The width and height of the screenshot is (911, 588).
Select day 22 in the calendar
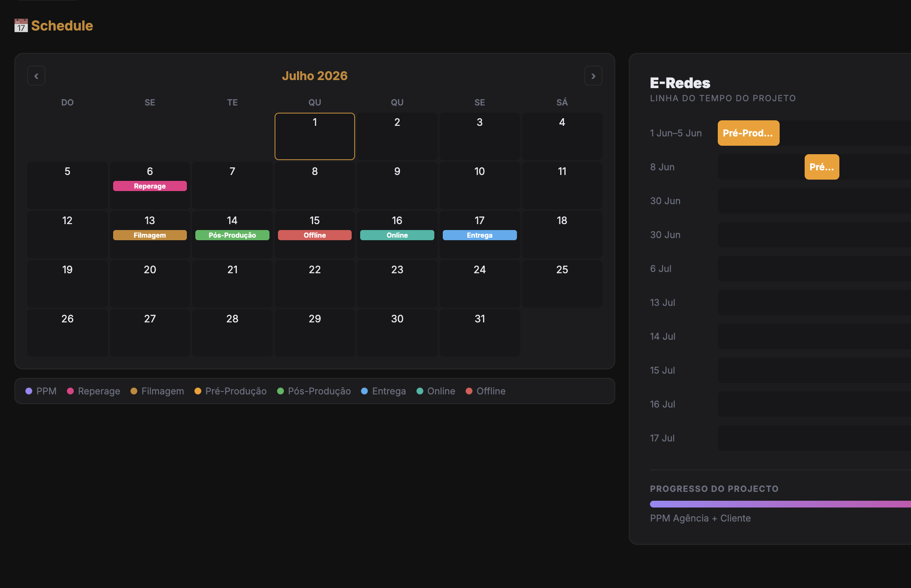point(315,284)
